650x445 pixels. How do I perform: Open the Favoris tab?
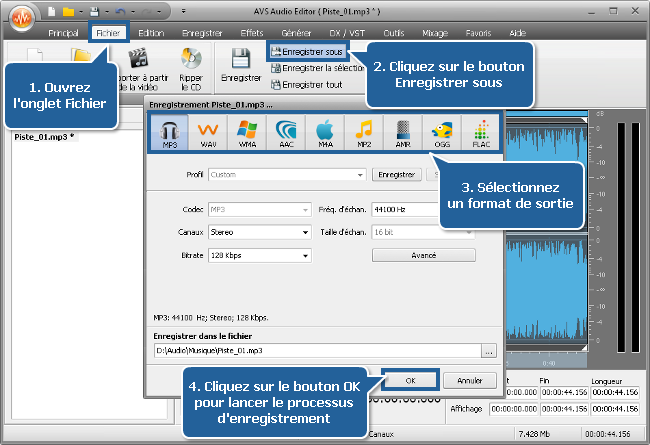(478, 33)
